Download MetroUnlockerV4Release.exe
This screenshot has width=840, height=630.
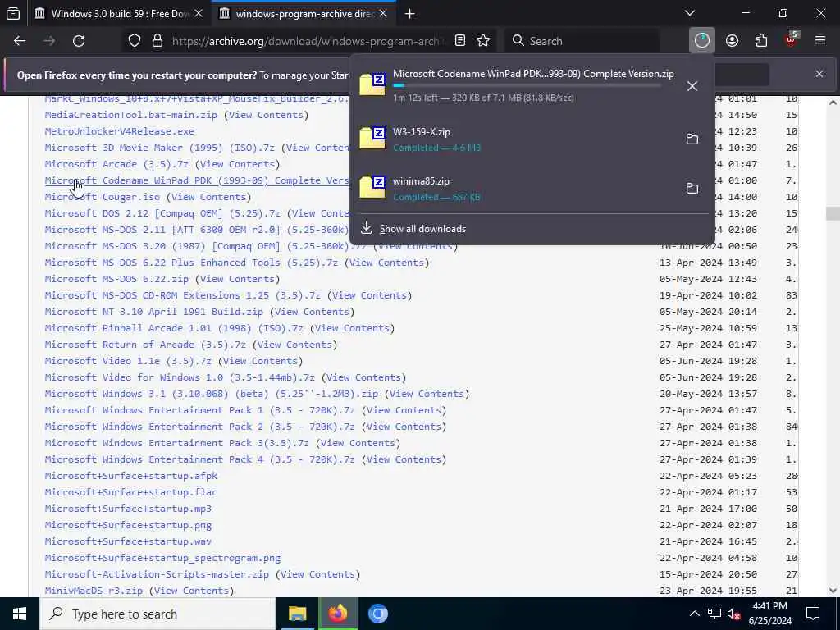(x=120, y=131)
